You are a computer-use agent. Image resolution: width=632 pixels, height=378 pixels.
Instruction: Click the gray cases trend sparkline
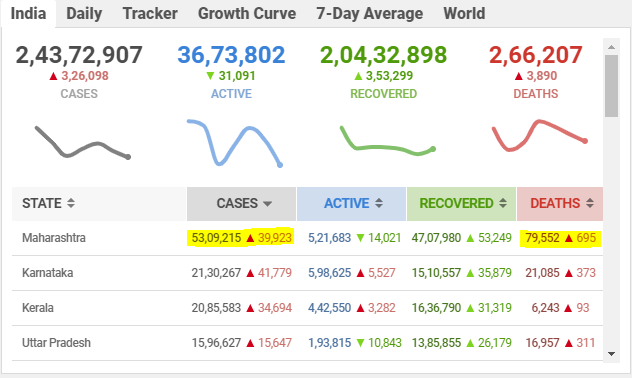click(82, 142)
